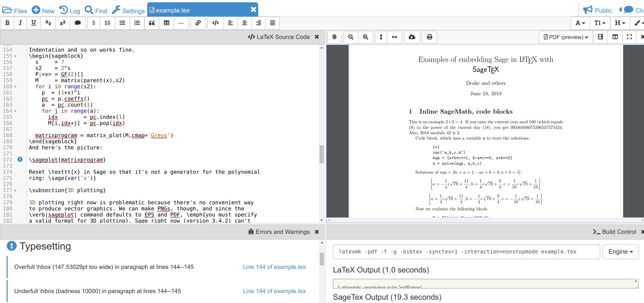Insert subscript formatting
Image resolution: width=644 pixels, height=303 pixels.
point(48,23)
